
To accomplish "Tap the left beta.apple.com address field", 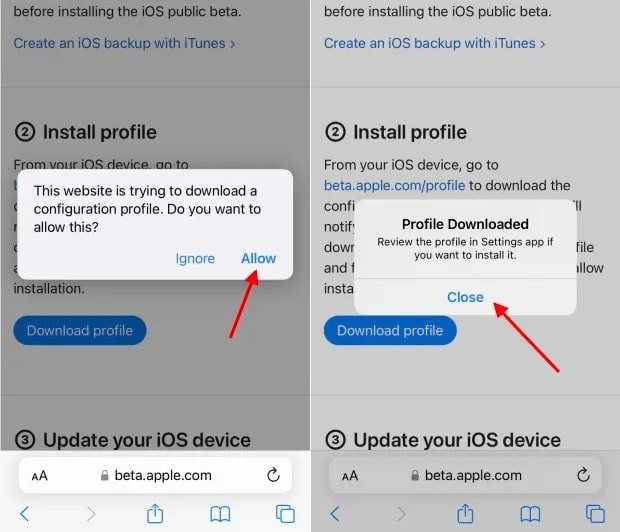I will click(x=155, y=475).
